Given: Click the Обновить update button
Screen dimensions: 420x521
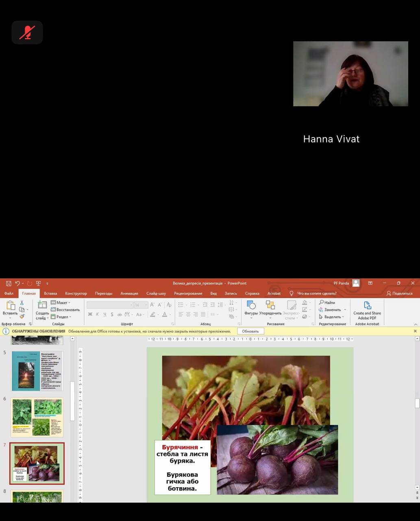Looking at the screenshot, I should pos(250,331).
